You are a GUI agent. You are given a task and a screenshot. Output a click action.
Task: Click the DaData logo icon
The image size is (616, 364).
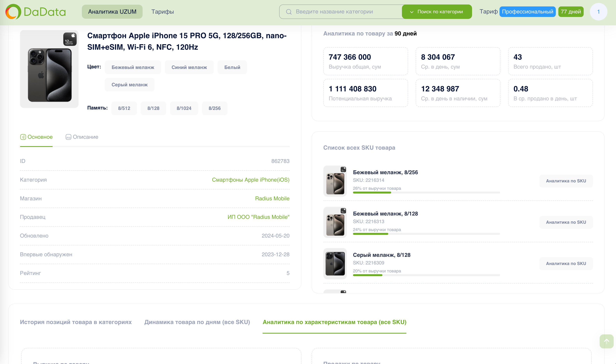click(x=13, y=11)
